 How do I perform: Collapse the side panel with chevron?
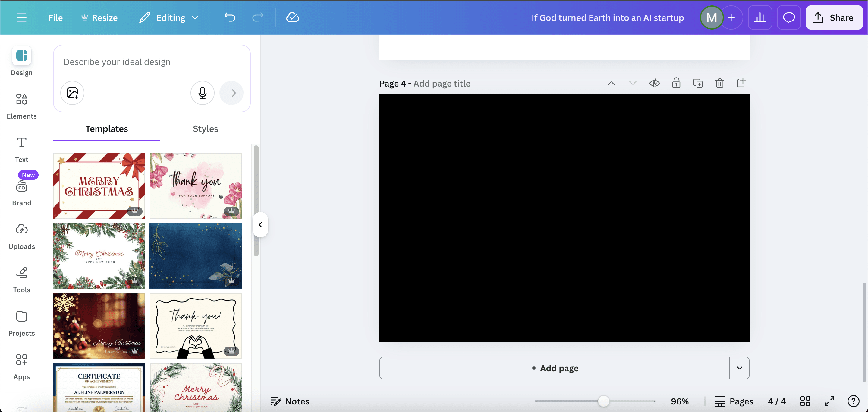click(260, 224)
